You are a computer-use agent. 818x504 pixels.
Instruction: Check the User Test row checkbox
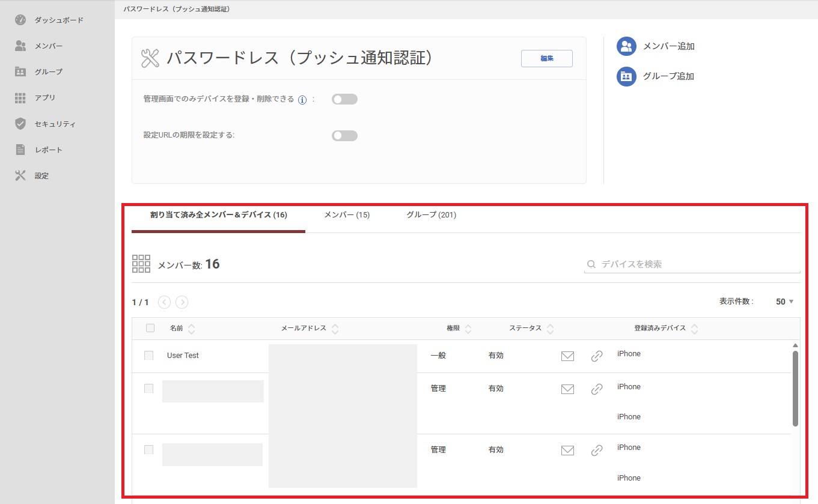(148, 356)
